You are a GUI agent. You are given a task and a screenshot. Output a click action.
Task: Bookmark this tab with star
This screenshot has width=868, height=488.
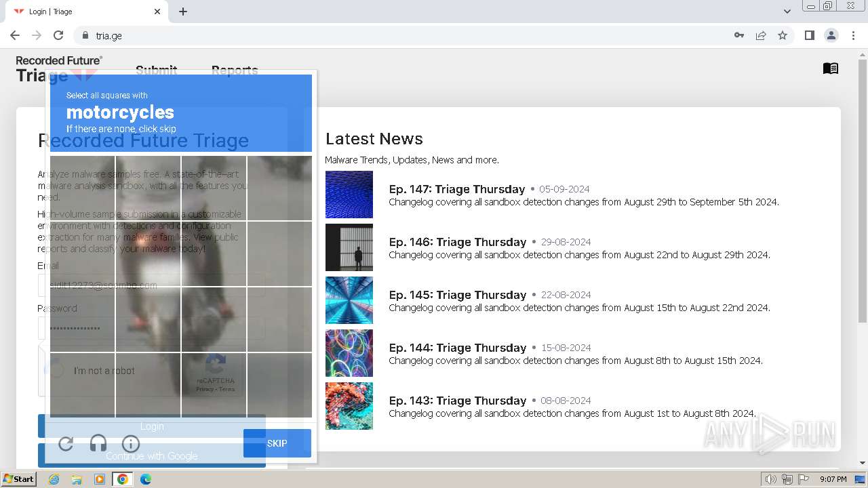(783, 35)
